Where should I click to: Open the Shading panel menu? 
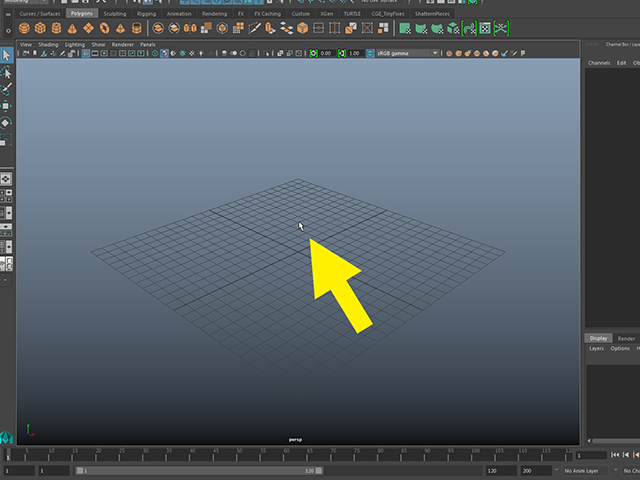(x=48, y=44)
